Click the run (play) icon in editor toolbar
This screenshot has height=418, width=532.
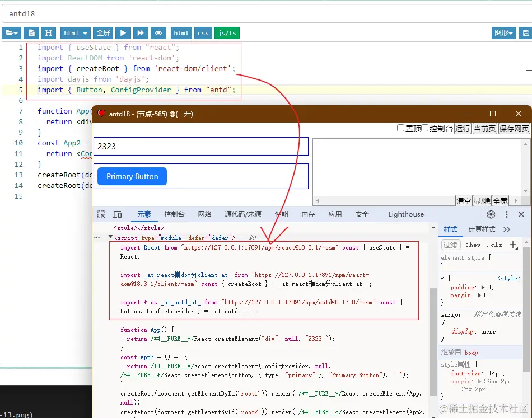click(123, 33)
